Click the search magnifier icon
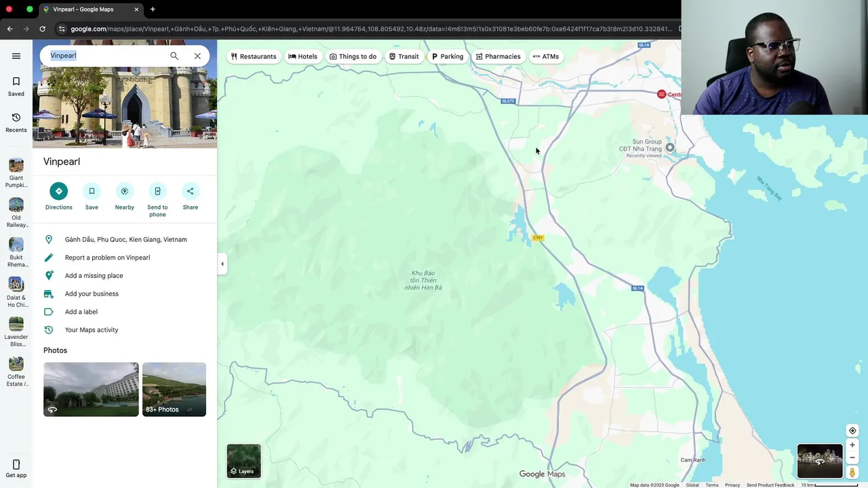 tap(174, 56)
